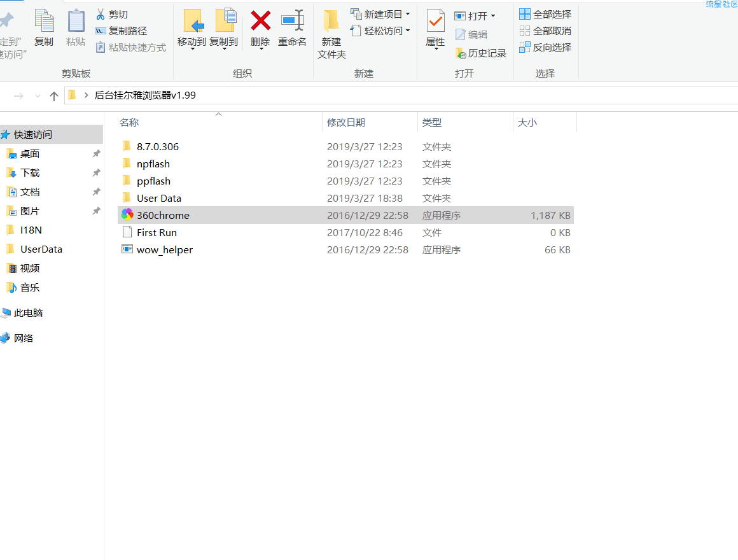This screenshot has width=738, height=560.
Task: Expand the Easy access (轻松访问) dropdown
Action: pos(408,31)
